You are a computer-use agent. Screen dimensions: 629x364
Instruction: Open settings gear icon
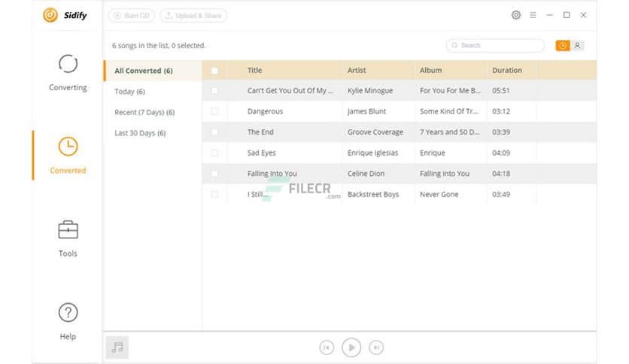516,15
